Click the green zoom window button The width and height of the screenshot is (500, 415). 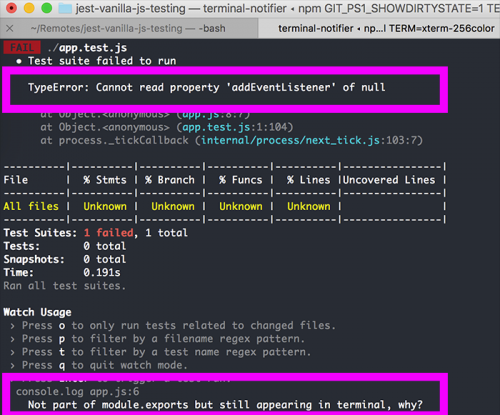[x=47, y=8]
